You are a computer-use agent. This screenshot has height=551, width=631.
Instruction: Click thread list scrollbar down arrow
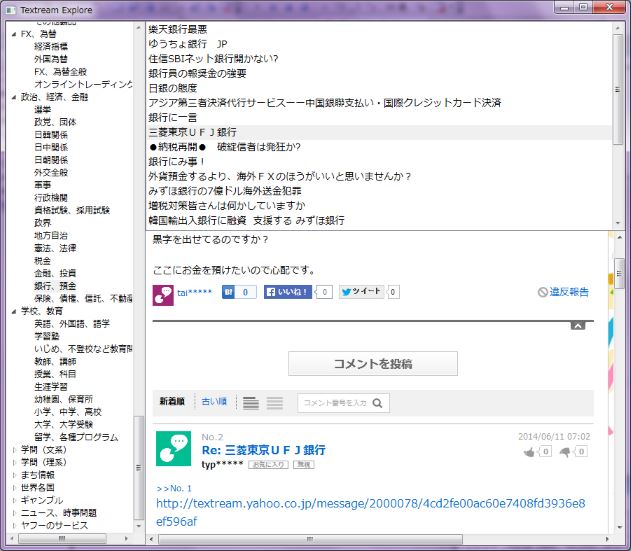point(618,223)
